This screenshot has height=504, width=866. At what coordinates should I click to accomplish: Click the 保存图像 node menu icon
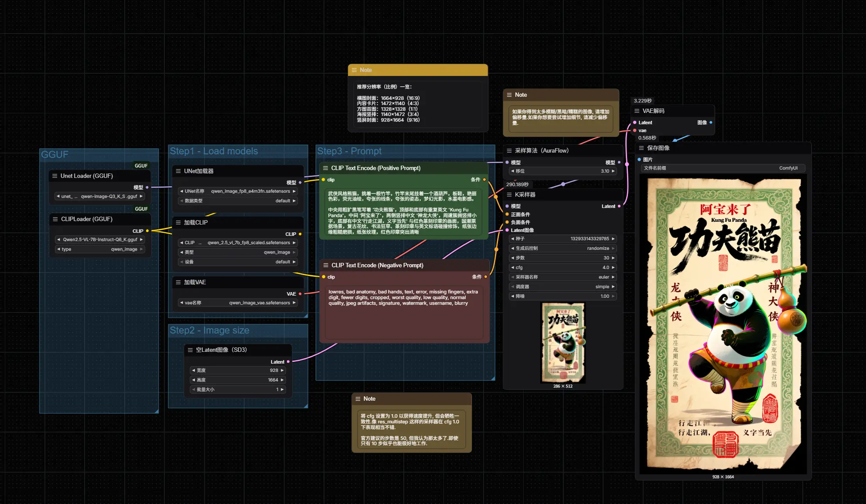[x=641, y=148]
